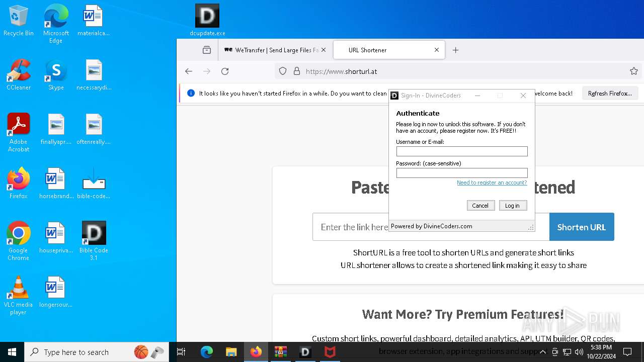644x362 pixels.
Task: Open the housepriva... Word document
Action: 56,238
